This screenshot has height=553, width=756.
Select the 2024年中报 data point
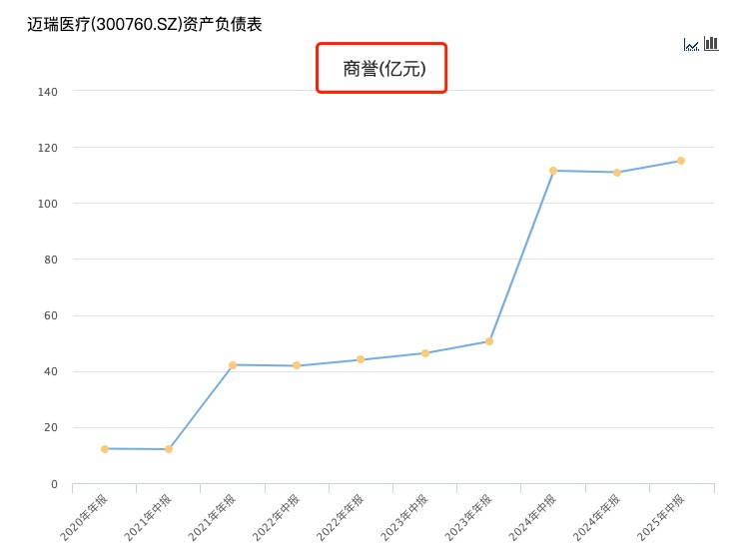553,171
